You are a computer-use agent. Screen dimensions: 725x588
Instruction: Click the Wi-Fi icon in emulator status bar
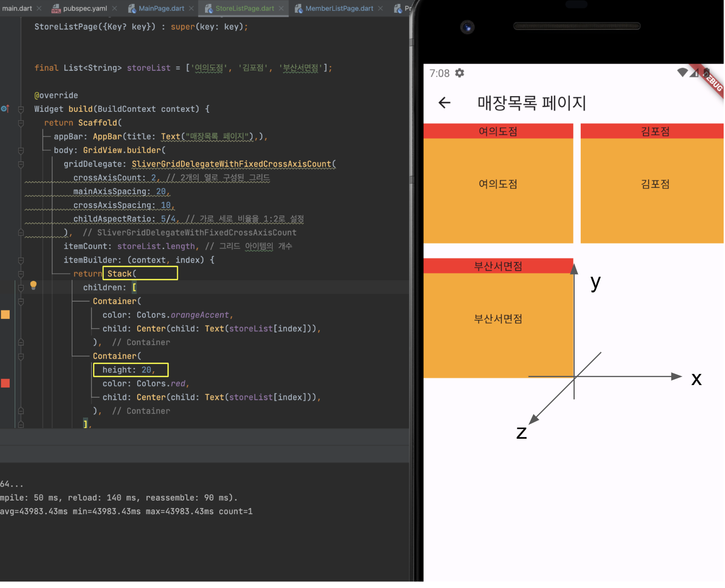pos(682,72)
